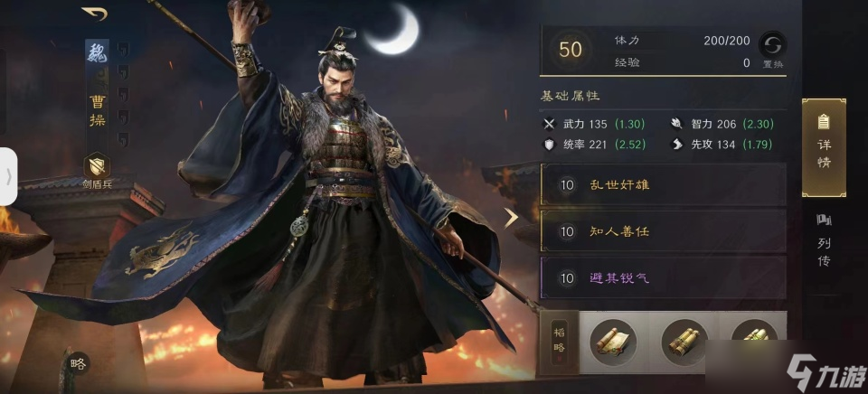
Task: Tap the 略 round icon at the bottom left
Action: pyautogui.click(x=78, y=363)
